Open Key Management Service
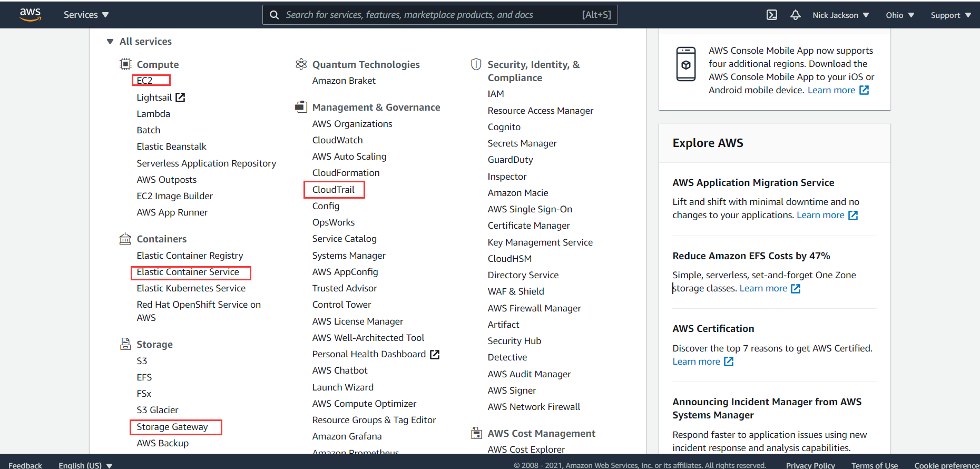Screen dimensions: 980x469 click(x=540, y=242)
